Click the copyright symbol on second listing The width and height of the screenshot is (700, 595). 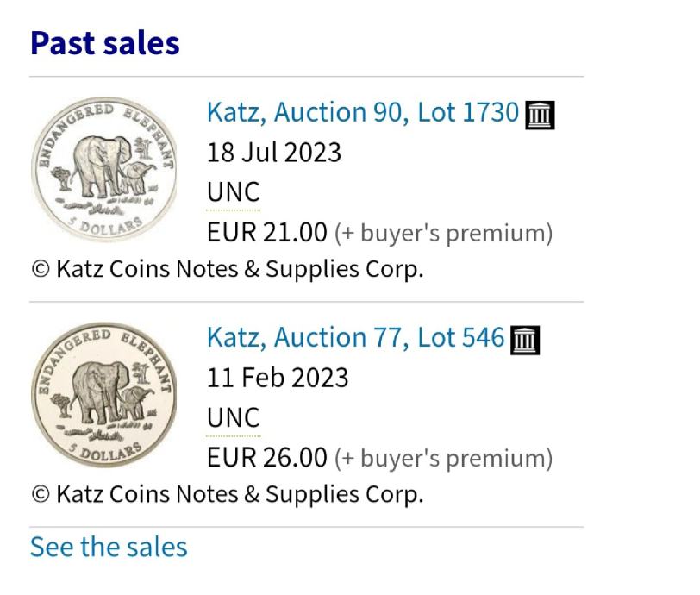click(x=41, y=494)
